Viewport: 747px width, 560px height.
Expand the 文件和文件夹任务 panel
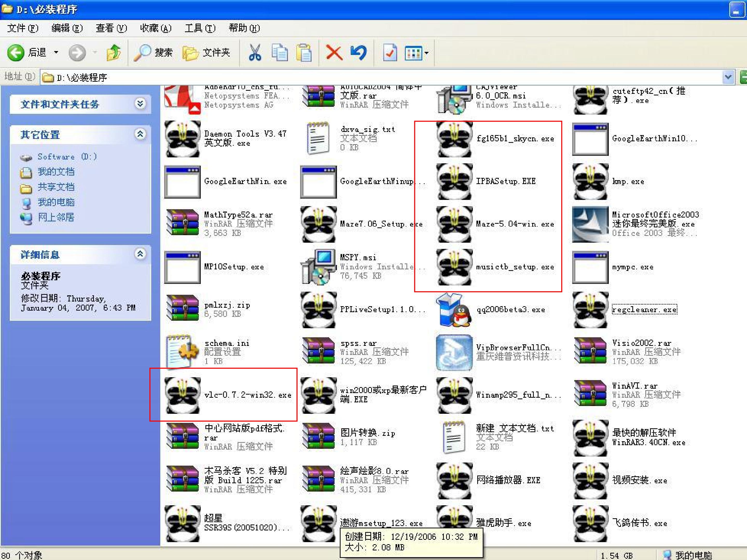pyautogui.click(x=140, y=104)
